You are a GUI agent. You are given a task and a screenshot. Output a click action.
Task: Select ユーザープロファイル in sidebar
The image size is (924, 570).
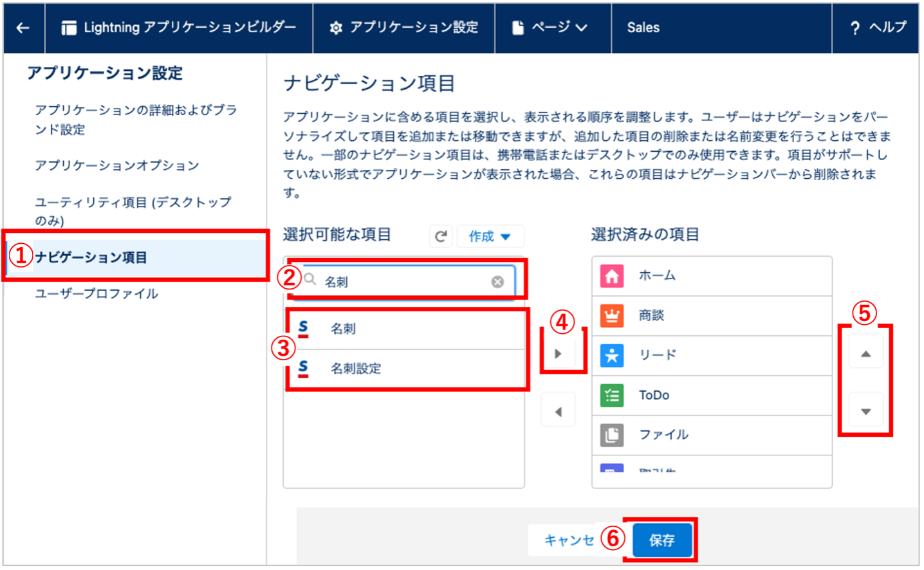(x=97, y=293)
